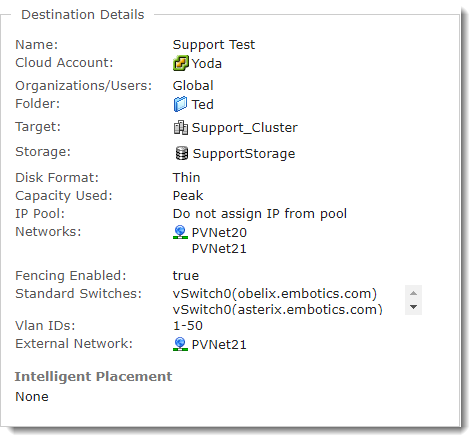Click the Yoda cloud account text

[207, 64]
